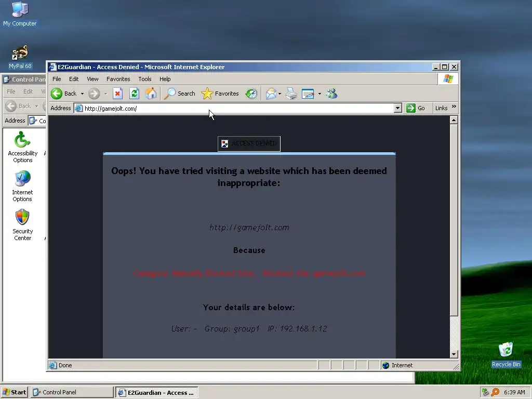
Task: Open the Edit menu in Internet Explorer
Action: [x=74, y=79]
